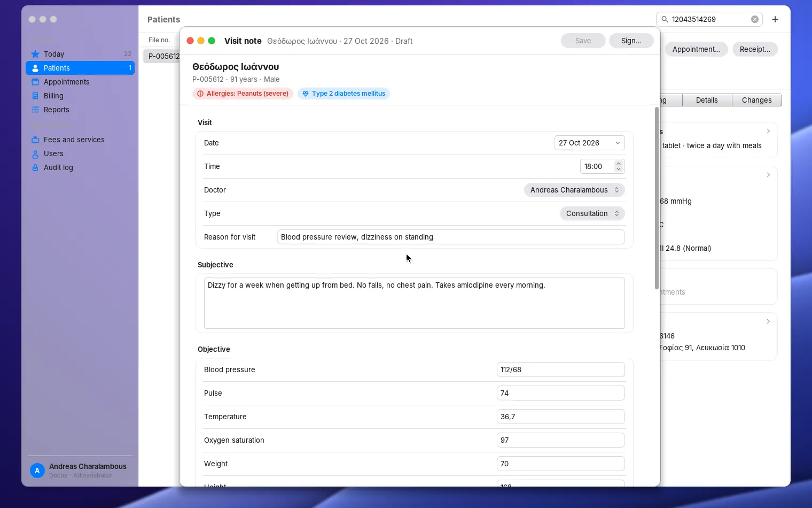The image size is (812, 508).
Task: Click the Reports list icon
Action: (35, 110)
